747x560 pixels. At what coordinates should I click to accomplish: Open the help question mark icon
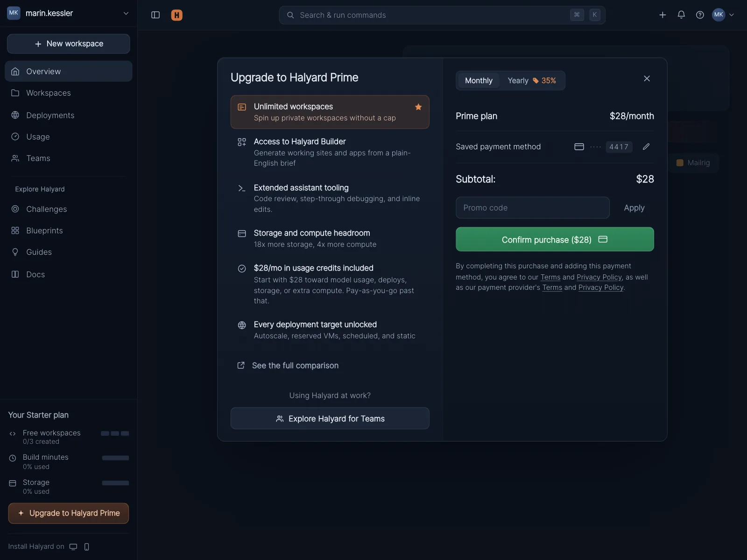pos(700,15)
